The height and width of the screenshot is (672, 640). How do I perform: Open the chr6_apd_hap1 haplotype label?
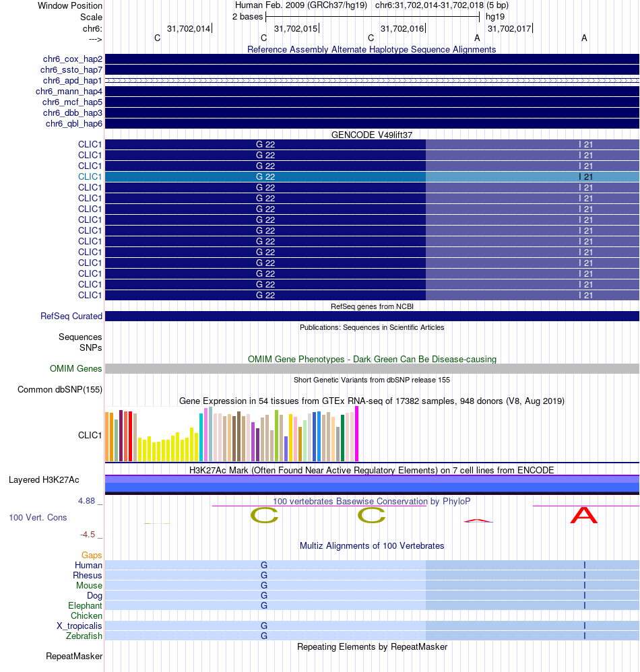(73, 81)
